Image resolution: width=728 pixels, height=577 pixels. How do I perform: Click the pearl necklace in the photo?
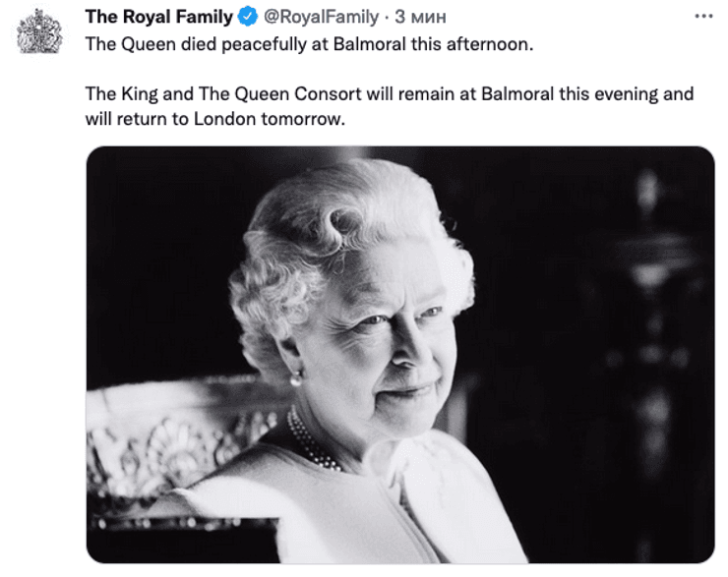pos(311,438)
